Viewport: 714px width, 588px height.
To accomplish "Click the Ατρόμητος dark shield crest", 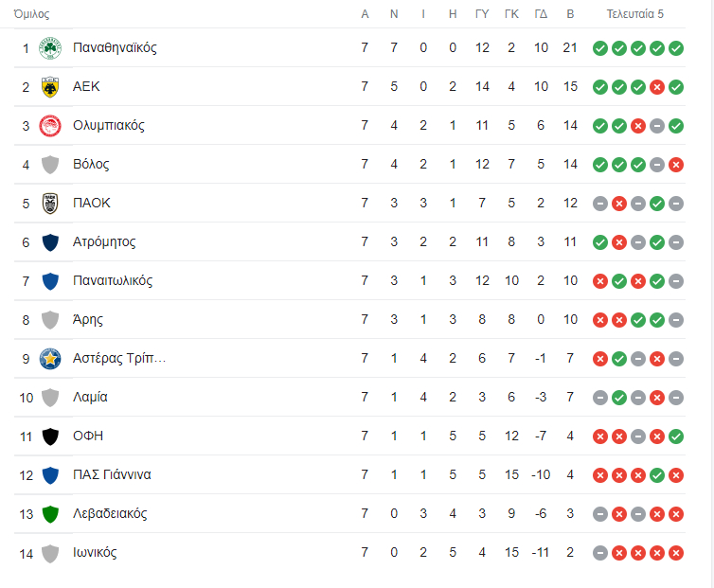I will 50,242.
